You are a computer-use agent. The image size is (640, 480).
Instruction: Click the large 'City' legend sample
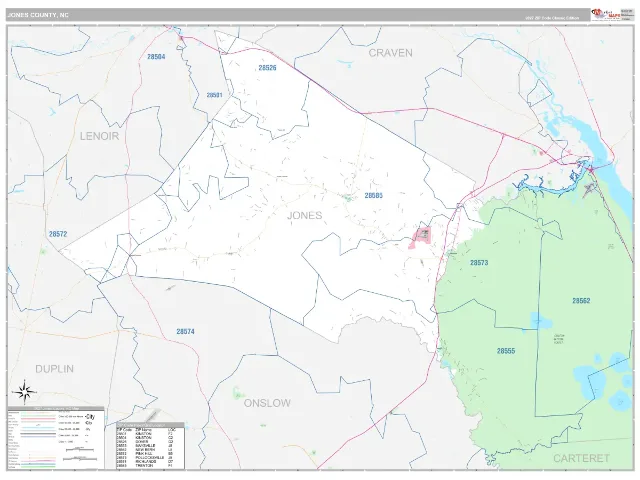coord(90,417)
